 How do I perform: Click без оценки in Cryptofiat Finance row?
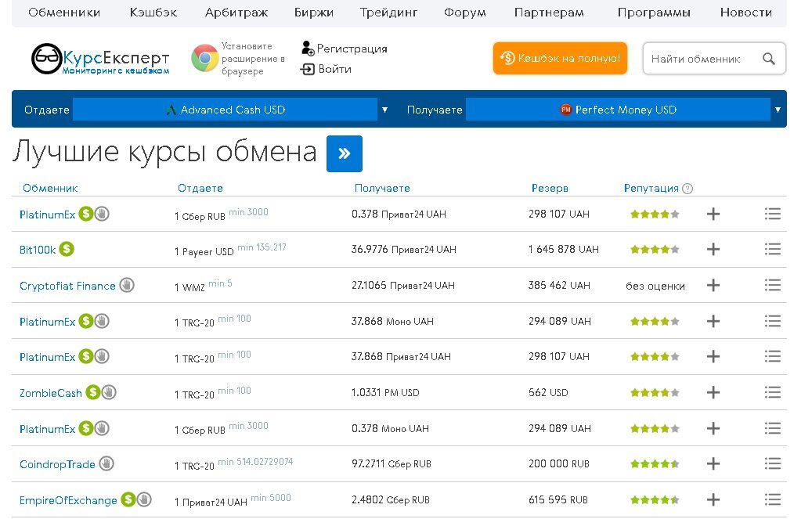point(655,286)
